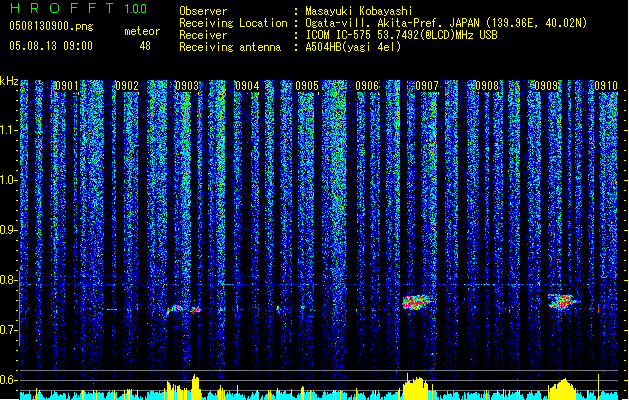Viewport: 629px width, 400px height.
Task: Click the 0904 time marker
Action: pos(247,86)
